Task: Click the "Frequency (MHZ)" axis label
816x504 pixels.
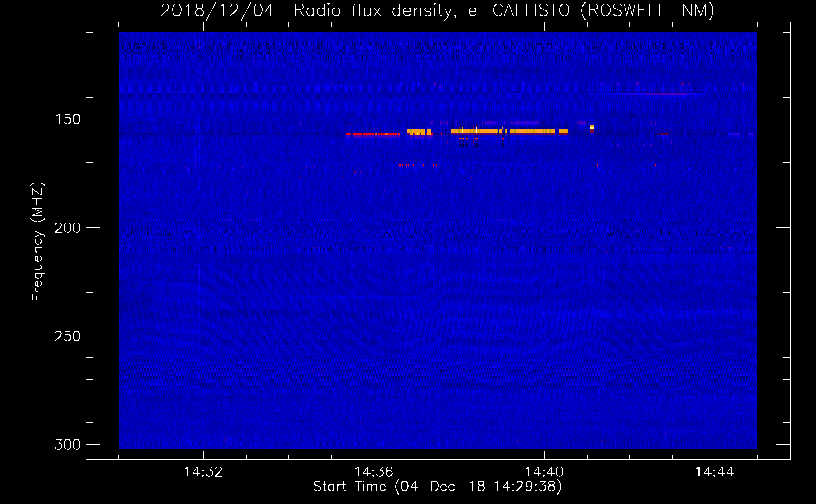Action: tap(38, 241)
